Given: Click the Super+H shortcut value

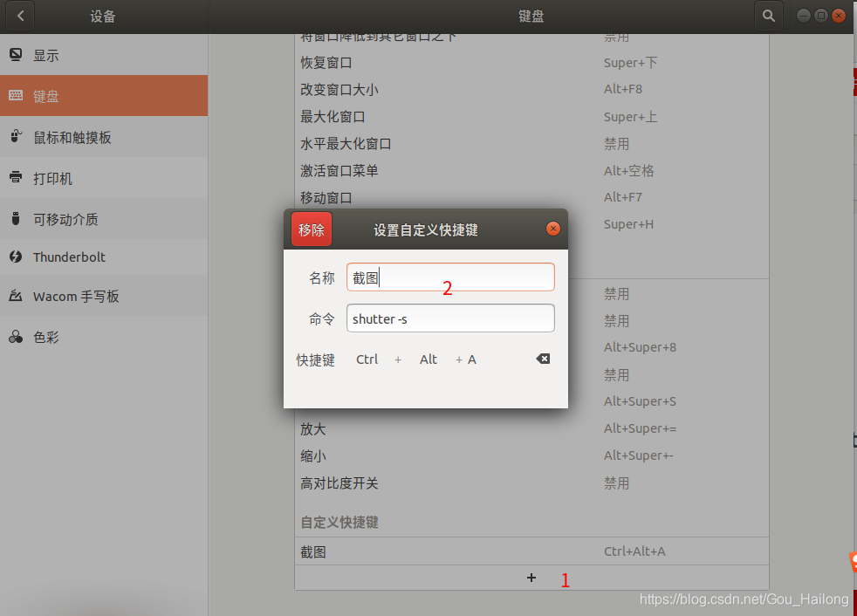Looking at the screenshot, I should (628, 224).
